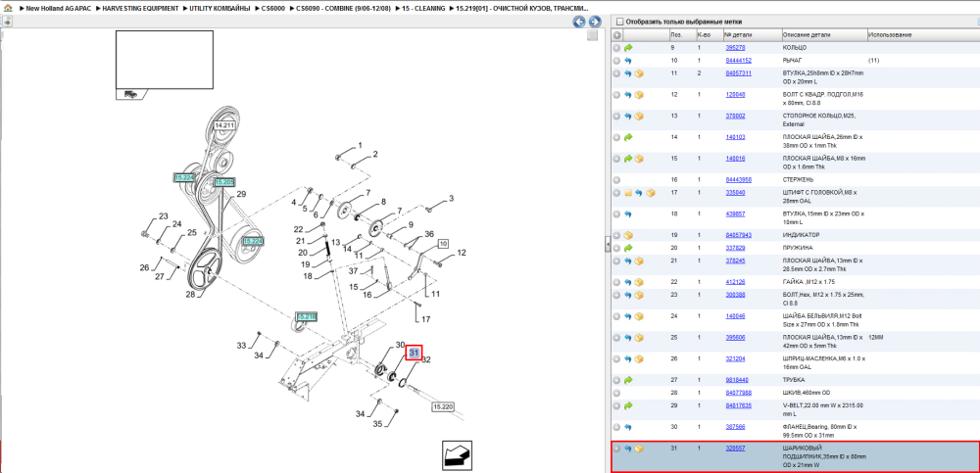This screenshot has height=473, width=980.
Task: Click package box icon on row 22 ГАЙКА
Action: (639, 282)
